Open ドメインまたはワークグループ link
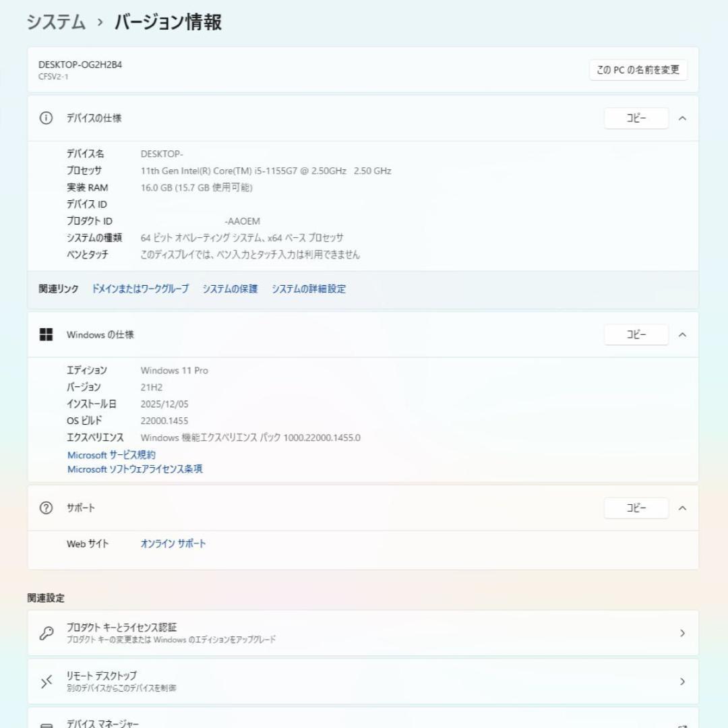This screenshot has width=728, height=728. tap(140, 289)
